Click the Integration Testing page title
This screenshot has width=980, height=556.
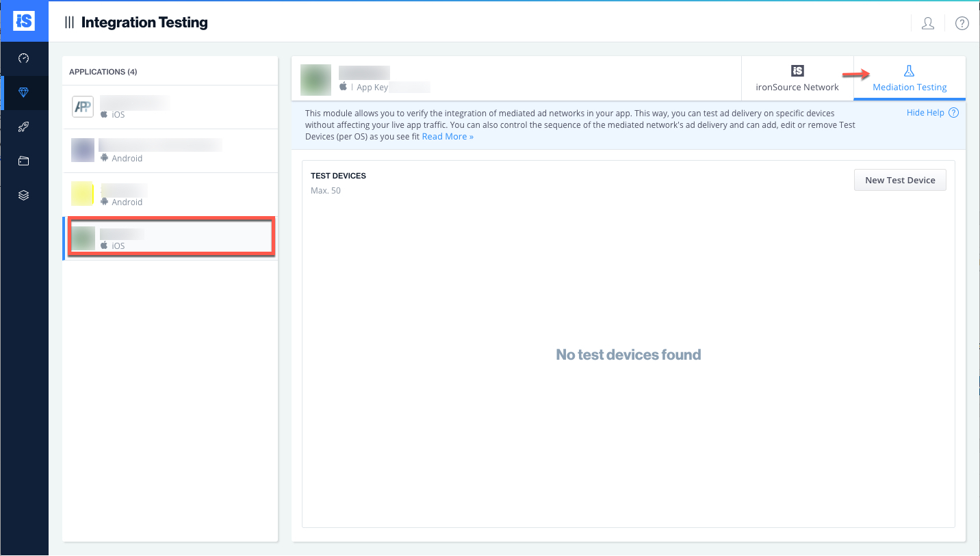[144, 23]
